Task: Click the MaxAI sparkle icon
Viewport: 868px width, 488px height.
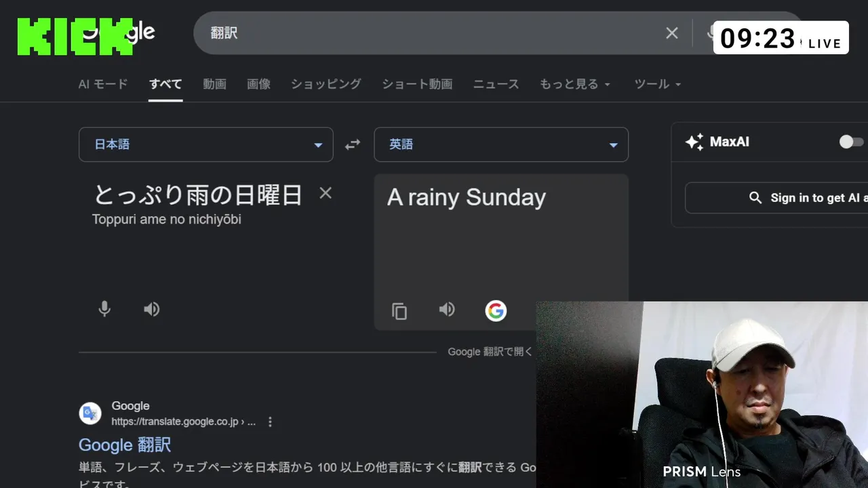Action: (694, 142)
